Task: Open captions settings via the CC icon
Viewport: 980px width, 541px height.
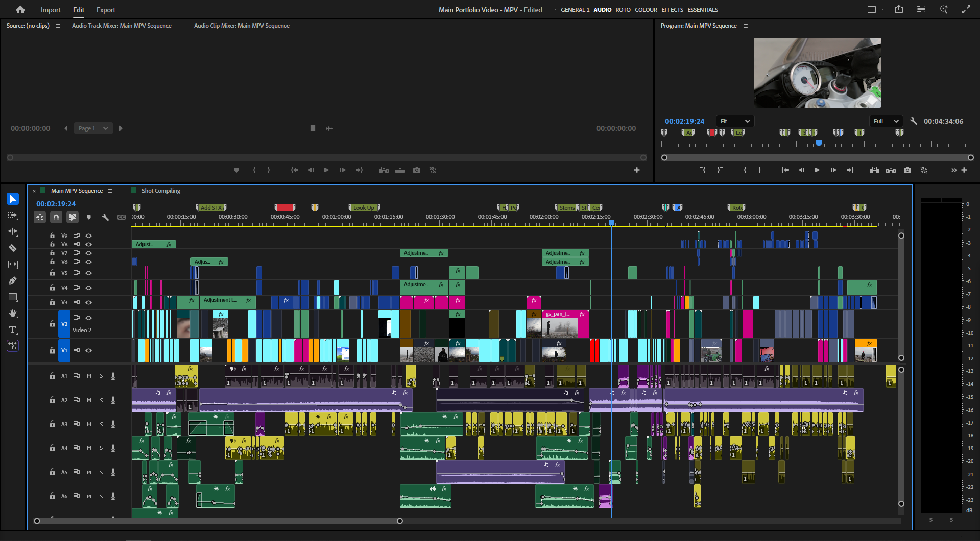Action: pyautogui.click(x=122, y=217)
